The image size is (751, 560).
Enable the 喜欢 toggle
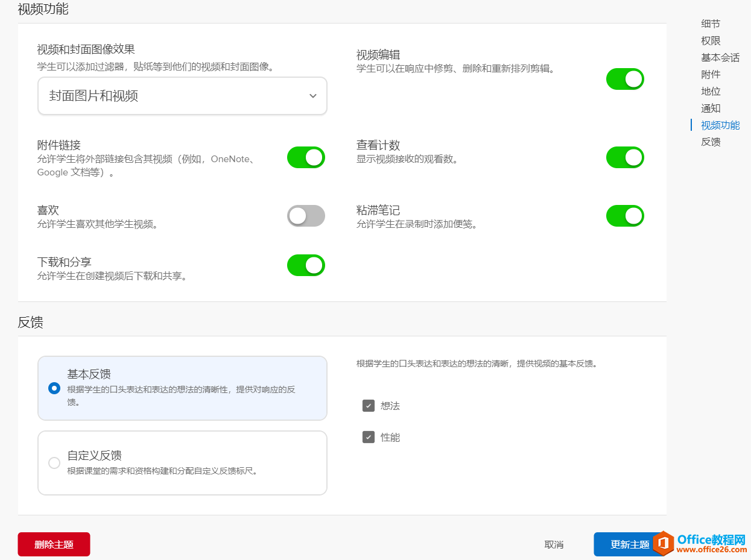(306, 216)
